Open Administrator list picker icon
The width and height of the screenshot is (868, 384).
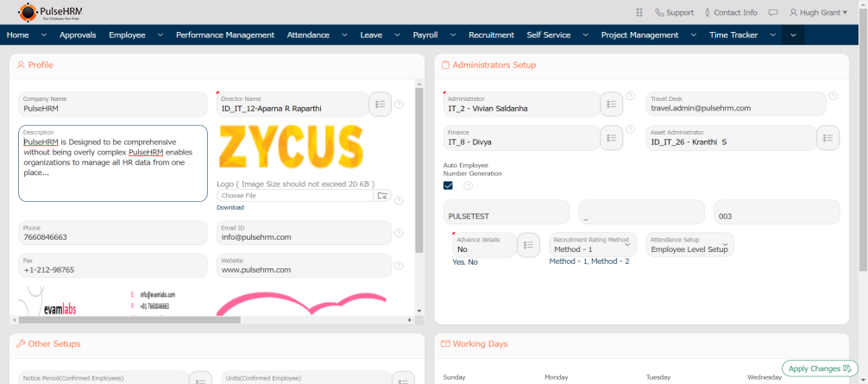(x=611, y=104)
